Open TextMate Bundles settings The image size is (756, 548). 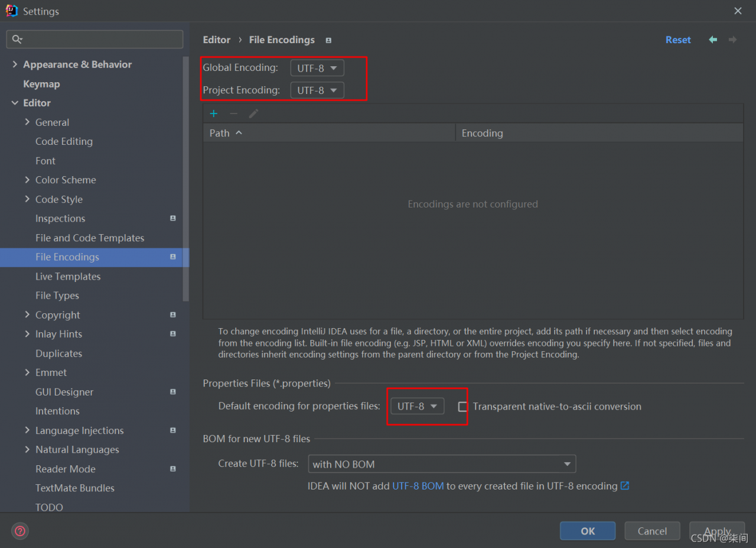point(75,488)
